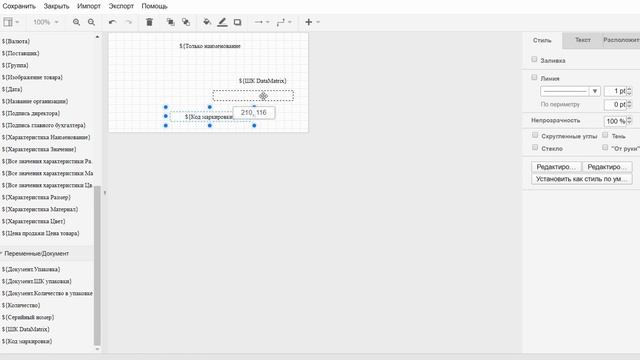Screen dimensions: 640x360
Task: Click the right Редактиро... button
Action: coord(607,167)
